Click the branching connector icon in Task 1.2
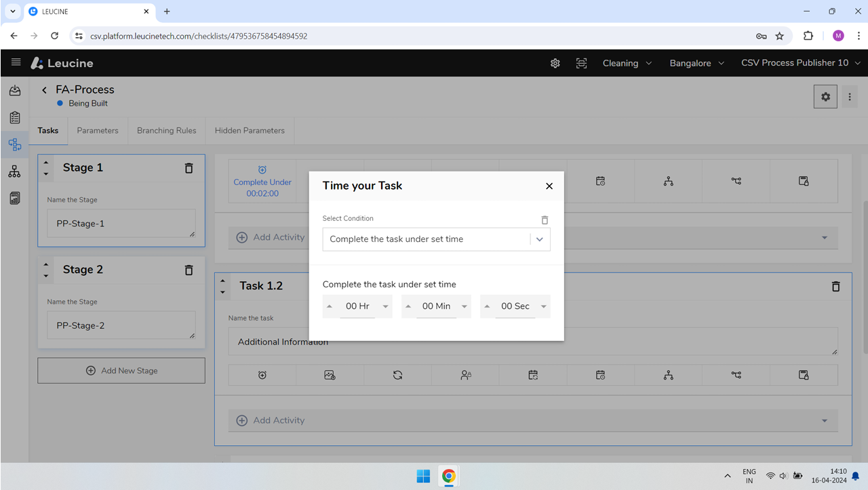The height and width of the screenshot is (490, 868). (736, 375)
